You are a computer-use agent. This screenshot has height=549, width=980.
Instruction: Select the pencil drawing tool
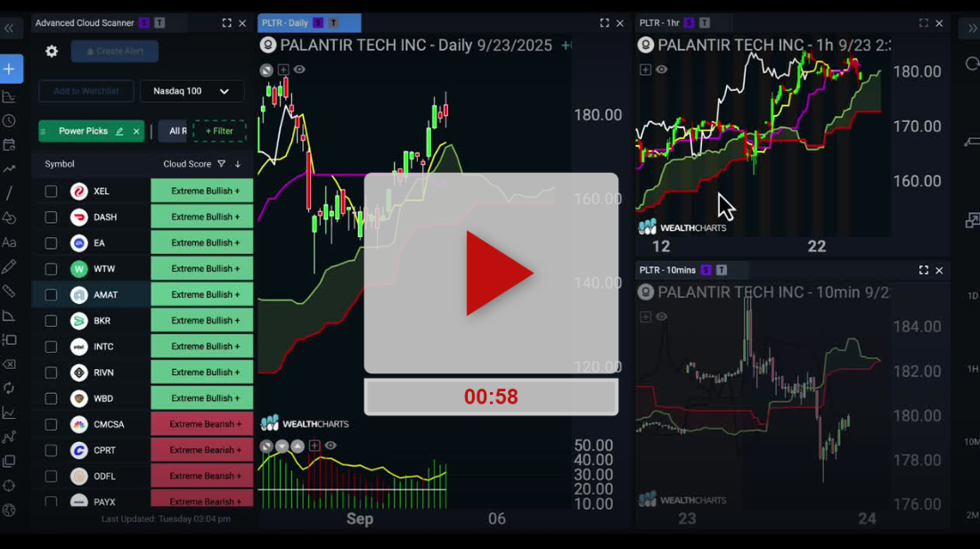9,267
